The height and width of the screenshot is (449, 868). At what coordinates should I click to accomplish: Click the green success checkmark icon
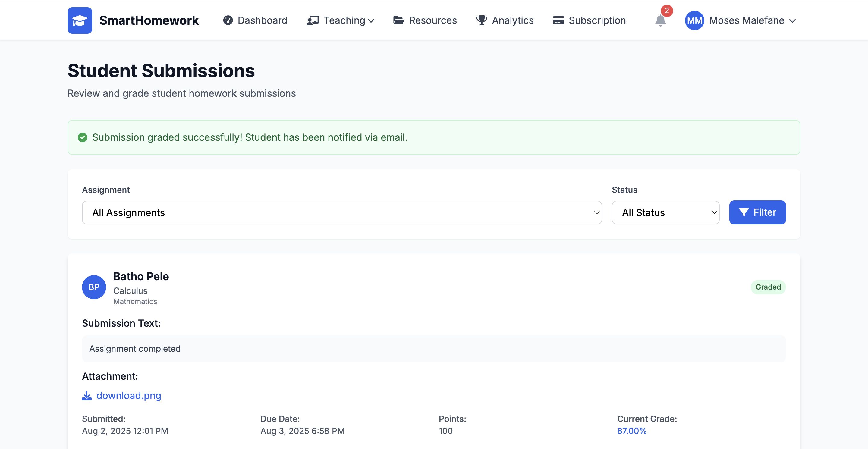(x=83, y=137)
